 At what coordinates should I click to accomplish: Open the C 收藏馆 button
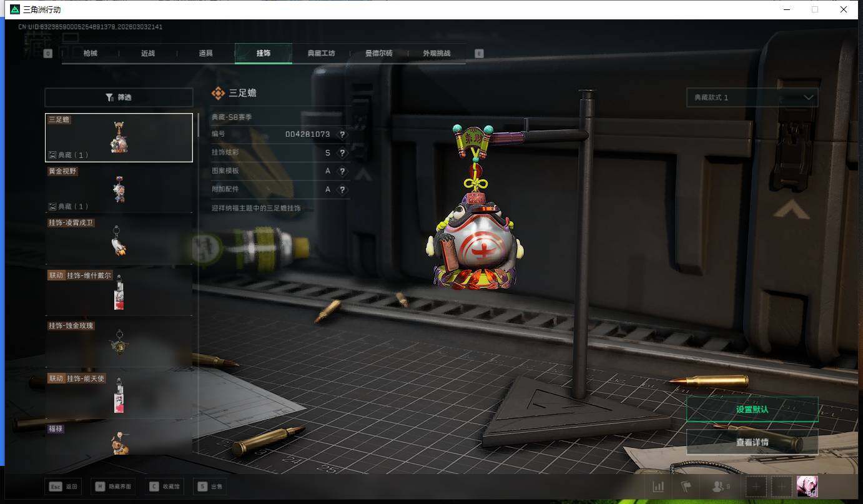click(165, 487)
